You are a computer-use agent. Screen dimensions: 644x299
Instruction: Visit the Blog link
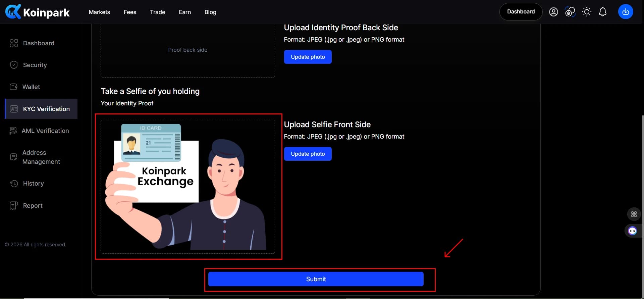pyautogui.click(x=210, y=12)
